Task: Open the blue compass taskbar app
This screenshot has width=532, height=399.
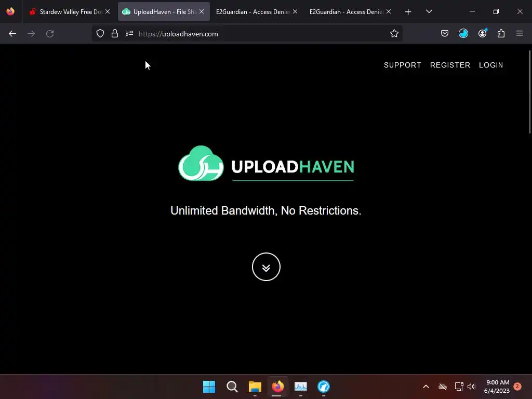Action: (x=323, y=387)
